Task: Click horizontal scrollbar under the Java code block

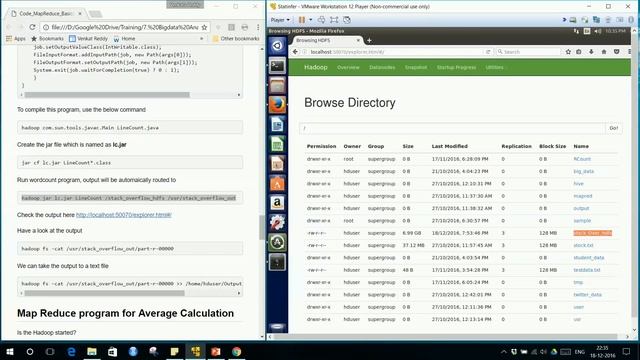Action: 107,95
